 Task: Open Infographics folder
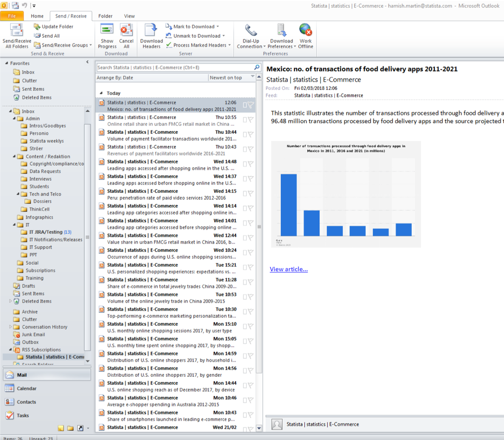[x=39, y=217]
